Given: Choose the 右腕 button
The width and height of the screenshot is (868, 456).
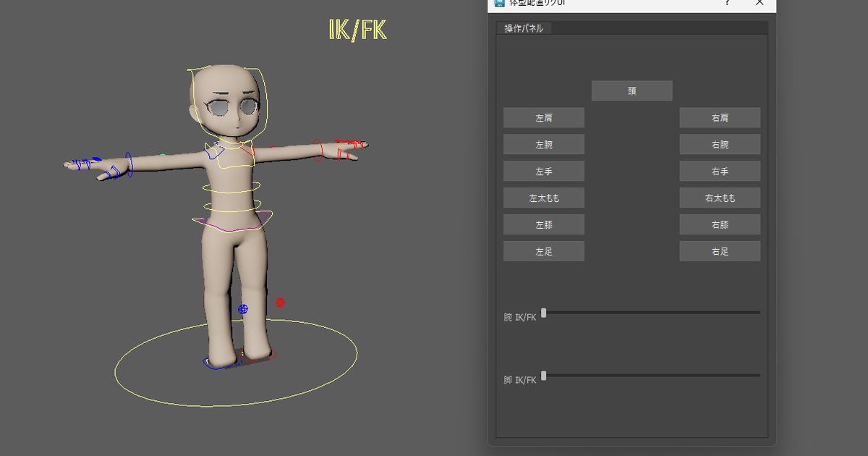Looking at the screenshot, I should click(x=720, y=144).
